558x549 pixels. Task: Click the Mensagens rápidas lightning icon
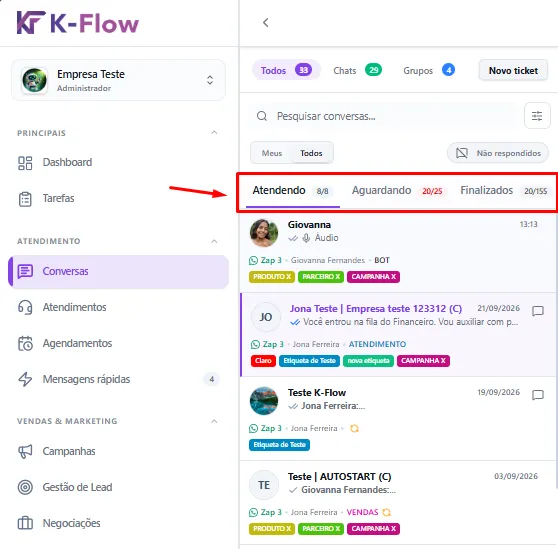[25, 379]
